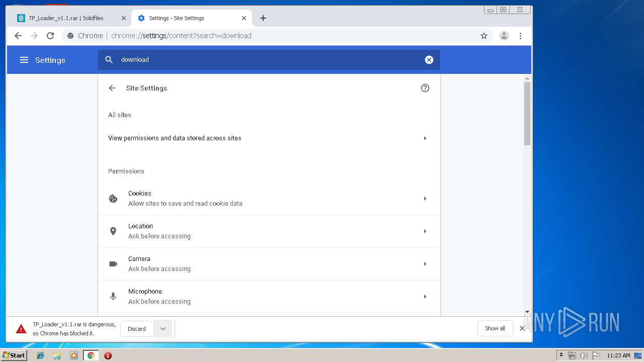Open Site Settings help icon
The width and height of the screenshot is (644, 362).
coord(425,88)
